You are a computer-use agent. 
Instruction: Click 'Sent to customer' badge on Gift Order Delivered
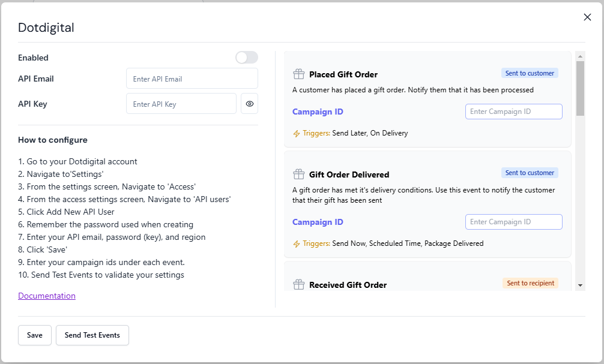pos(530,173)
